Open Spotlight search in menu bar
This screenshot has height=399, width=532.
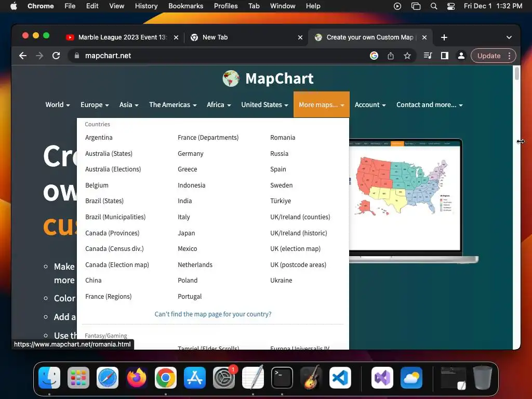[434, 6]
